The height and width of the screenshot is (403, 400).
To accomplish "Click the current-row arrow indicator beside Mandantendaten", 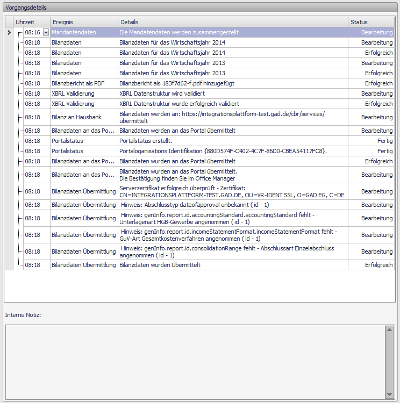I will coord(9,32).
